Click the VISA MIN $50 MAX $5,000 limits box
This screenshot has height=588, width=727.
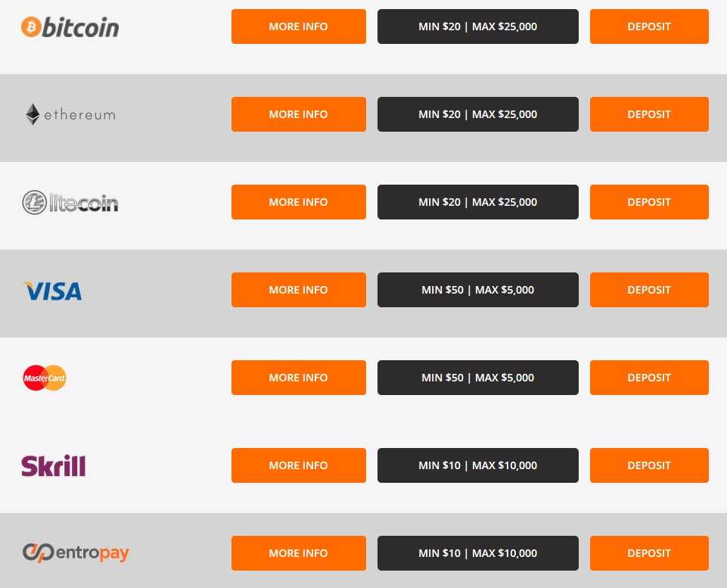coord(478,290)
